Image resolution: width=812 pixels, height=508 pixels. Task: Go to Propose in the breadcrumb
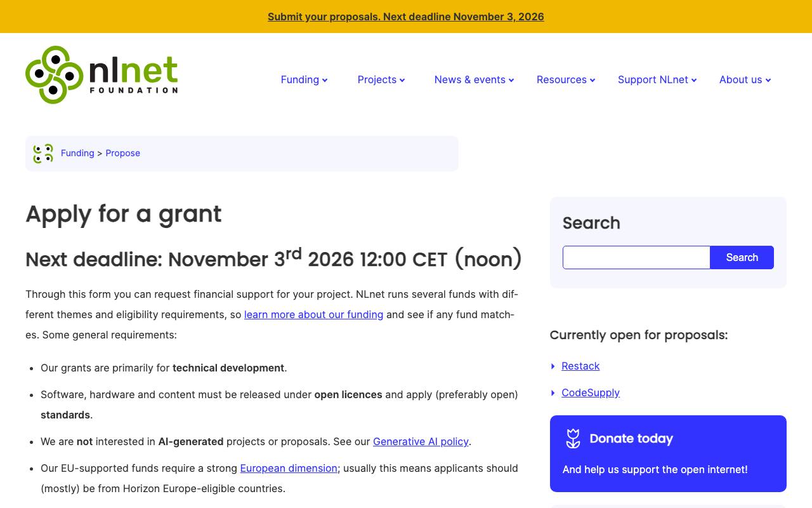pos(122,153)
